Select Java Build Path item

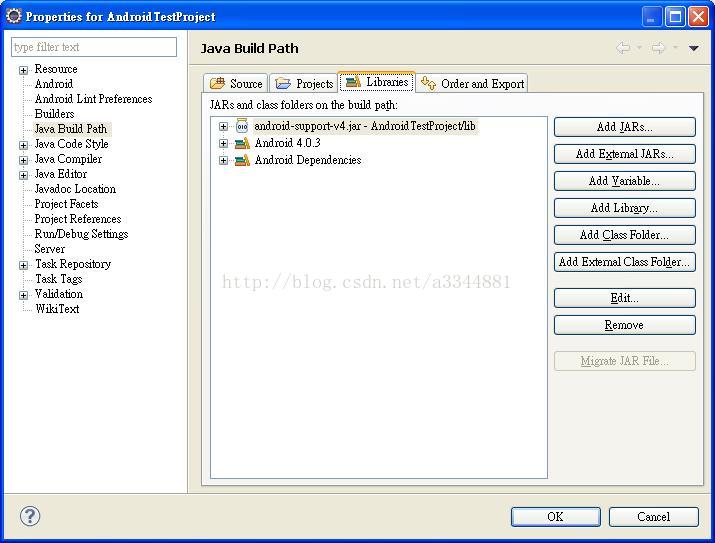71,129
